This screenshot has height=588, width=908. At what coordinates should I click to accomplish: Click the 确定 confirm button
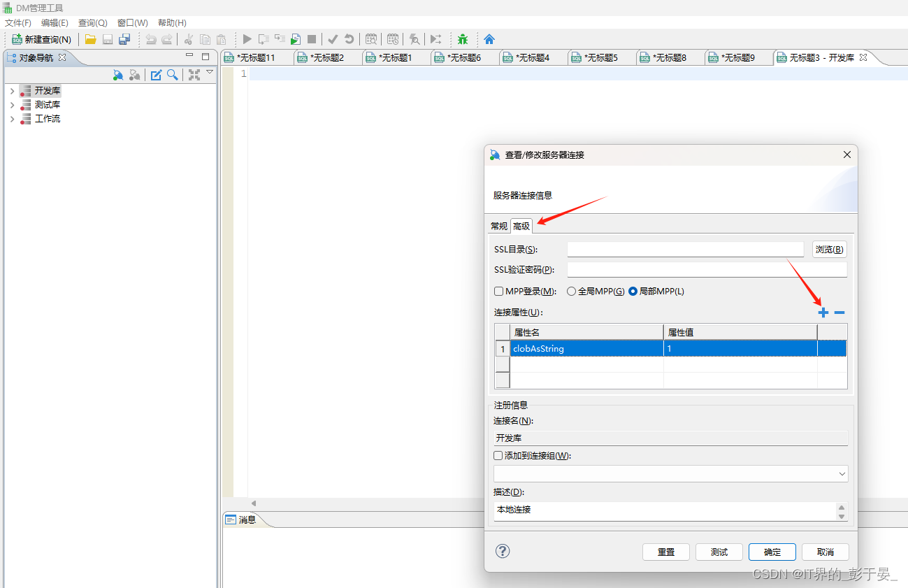[x=772, y=552]
